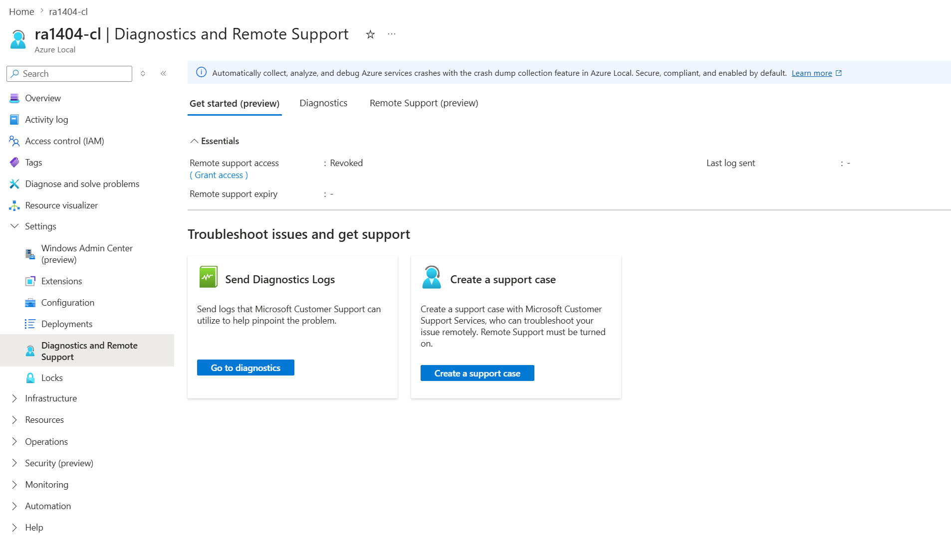The width and height of the screenshot is (951, 560).
Task: Switch to the Remote Support (preview) tab
Action: [x=424, y=103]
